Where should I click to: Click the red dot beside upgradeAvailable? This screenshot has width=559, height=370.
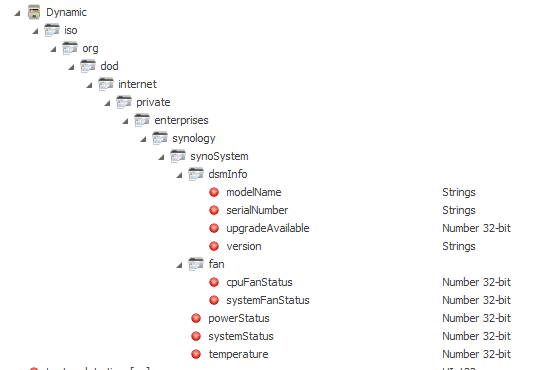click(x=214, y=228)
